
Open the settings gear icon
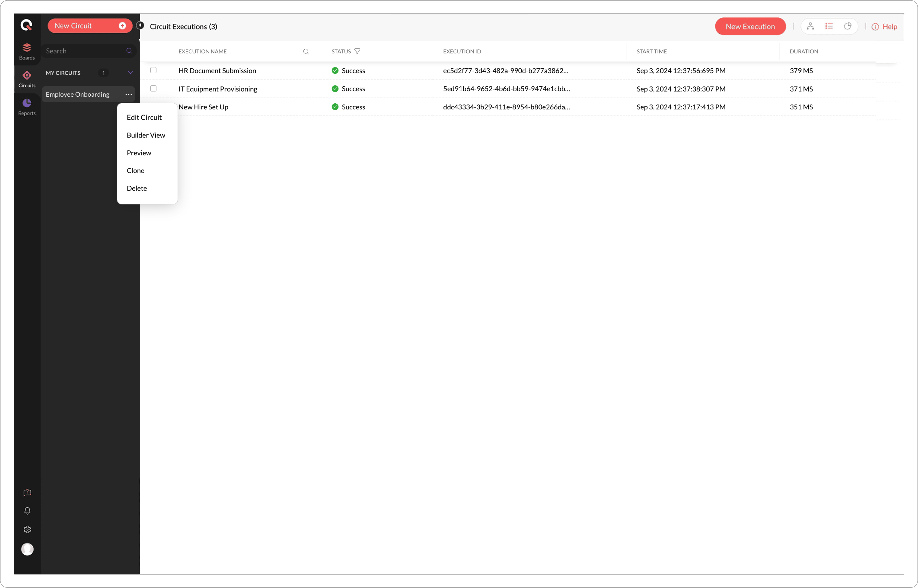(27, 530)
